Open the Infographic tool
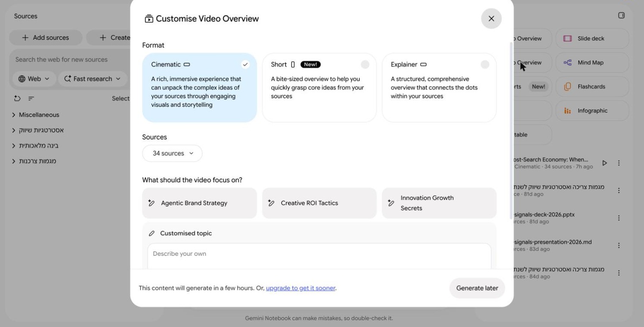644x327 pixels. (x=592, y=110)
